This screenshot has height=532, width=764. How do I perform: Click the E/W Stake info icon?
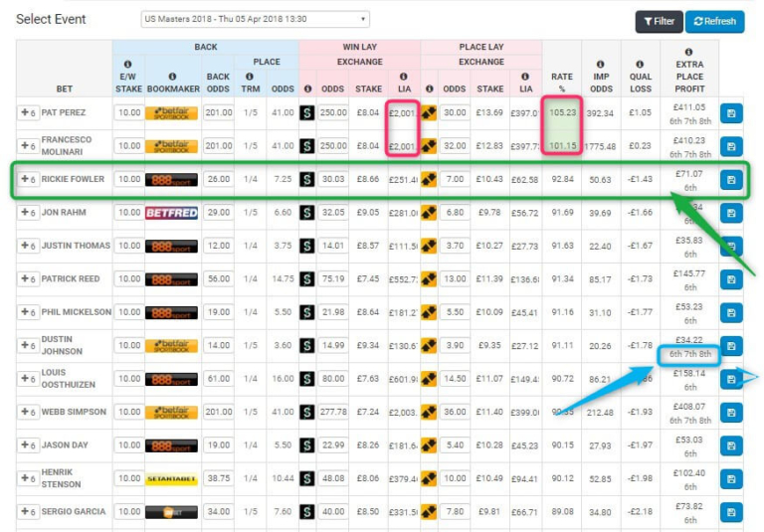point(127,65)
